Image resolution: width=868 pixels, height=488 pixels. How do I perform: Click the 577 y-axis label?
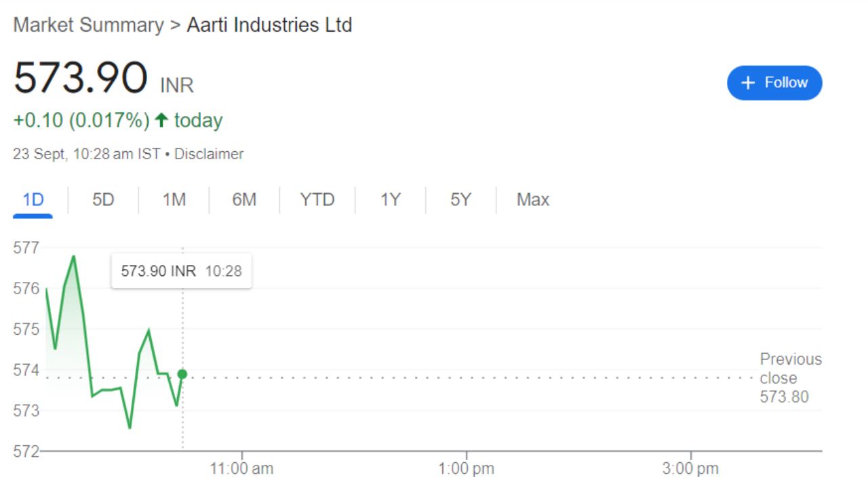point(26,247)
